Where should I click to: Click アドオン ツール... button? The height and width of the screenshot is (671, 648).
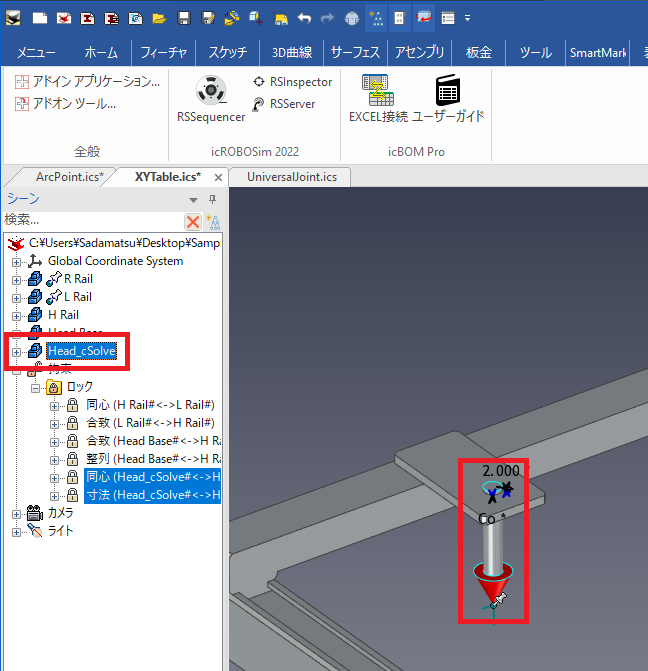(66, 102)
